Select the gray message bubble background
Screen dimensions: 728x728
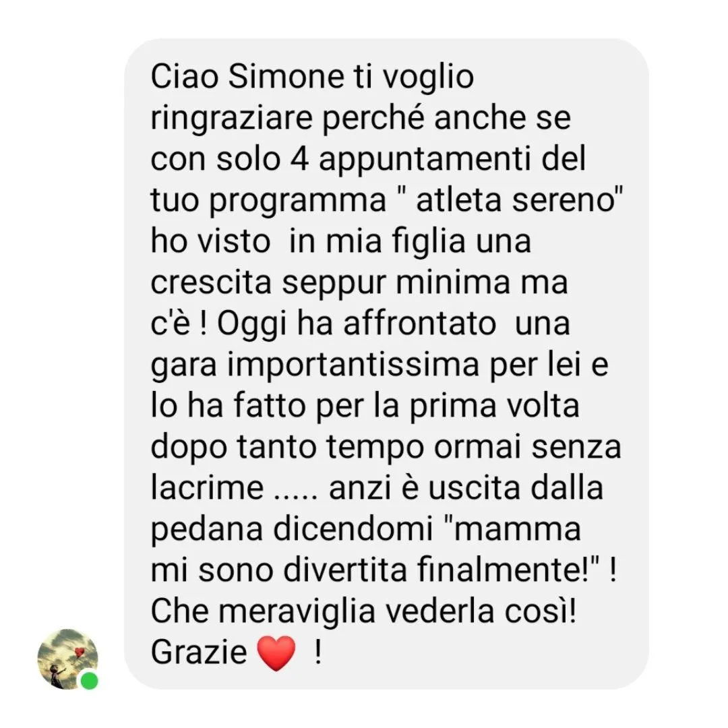tap(386, 363)
